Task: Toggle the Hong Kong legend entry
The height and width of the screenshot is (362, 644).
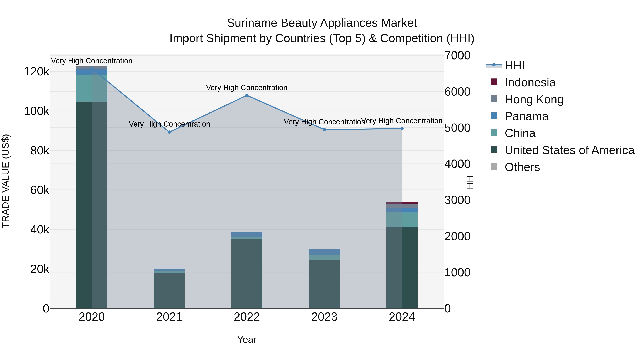Action: [527, 99]
